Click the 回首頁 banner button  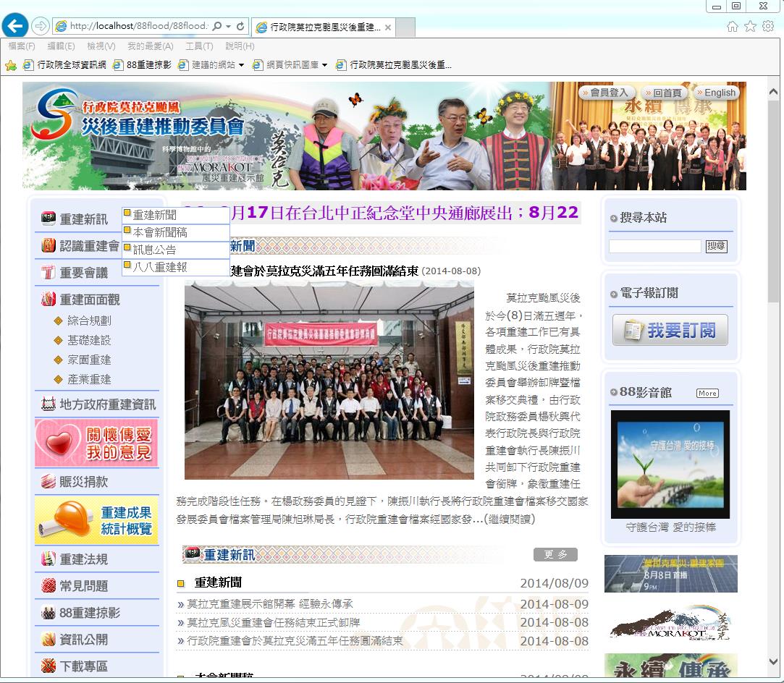pyautogui.click(x=665, y=93)
